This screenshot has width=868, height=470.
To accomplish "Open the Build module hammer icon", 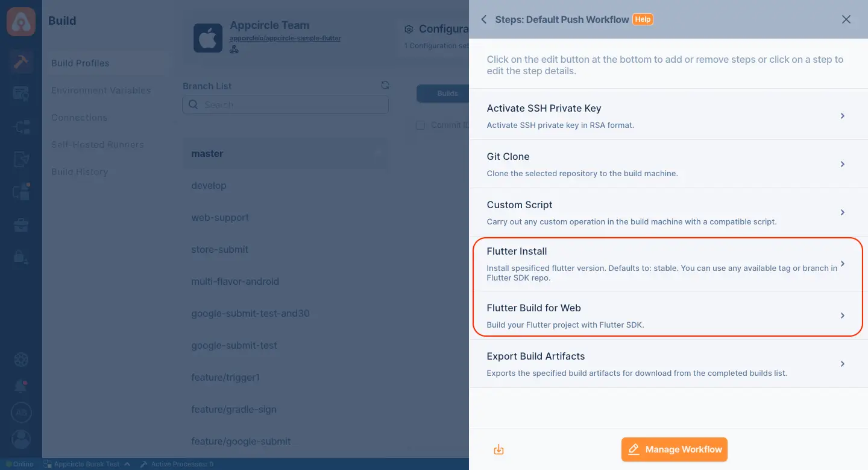I will pos(21,62).
